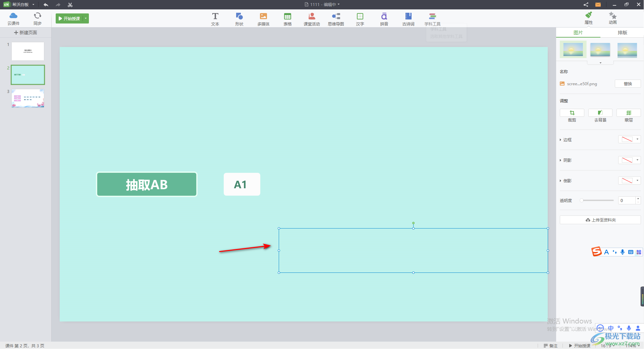Screen dimensions: 644x349
Task: Click Sogou input microphone icon
Action: 623,252
